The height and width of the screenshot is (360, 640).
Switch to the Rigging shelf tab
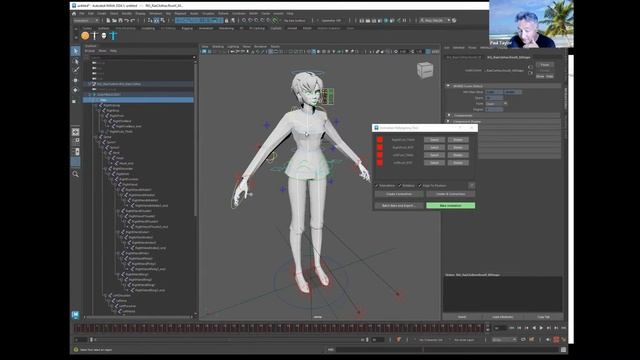[x=187, y=29]
